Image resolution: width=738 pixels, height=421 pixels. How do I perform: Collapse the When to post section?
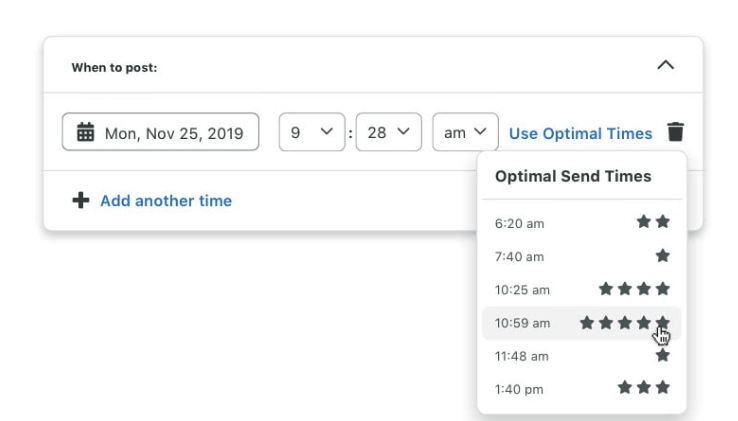click(665, 65)
